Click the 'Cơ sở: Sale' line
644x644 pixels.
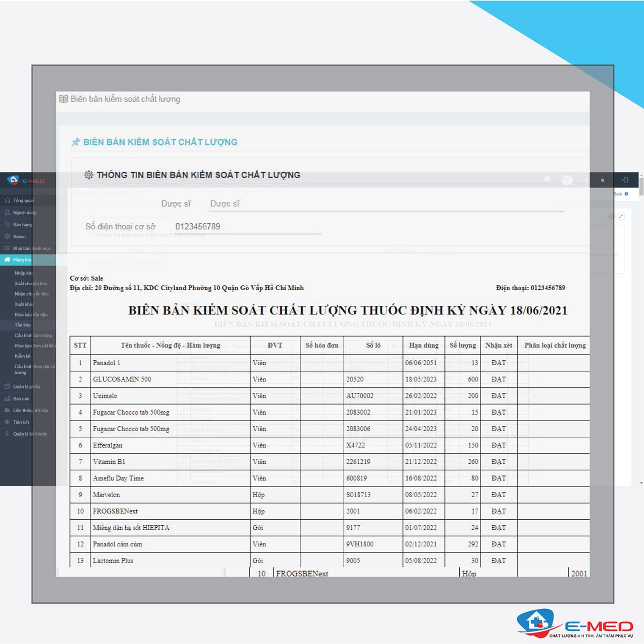click(87, 278)
